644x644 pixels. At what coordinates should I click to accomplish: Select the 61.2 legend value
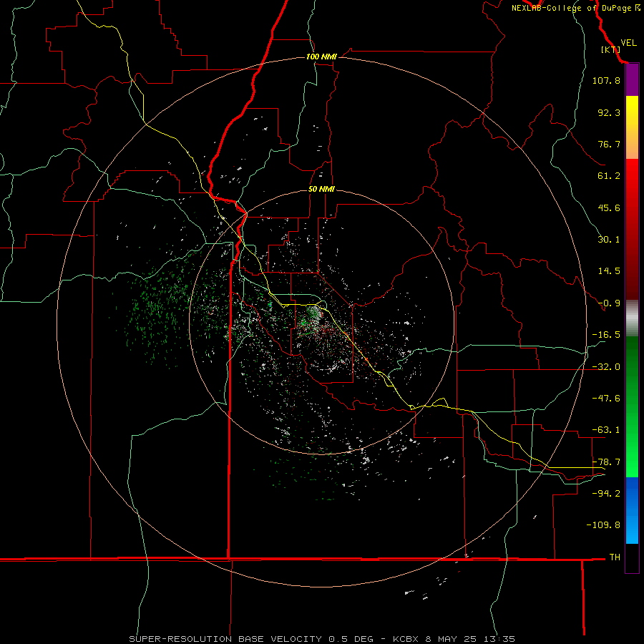pos(609,176)
